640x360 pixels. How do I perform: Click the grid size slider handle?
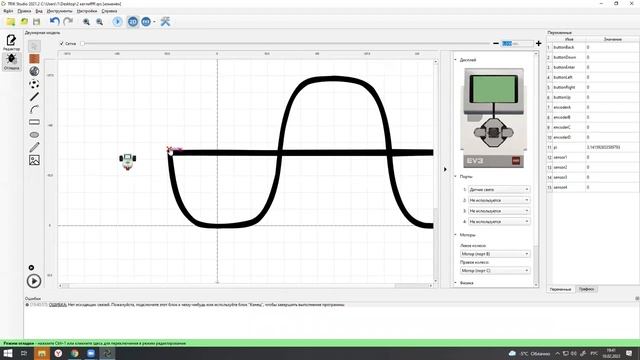coord(82,43)
